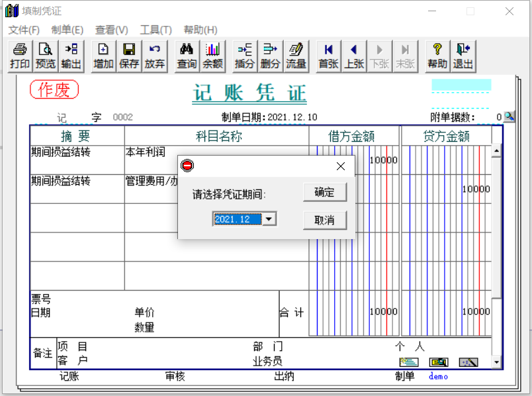Expand the voucher period dropdown arrow

269,219
